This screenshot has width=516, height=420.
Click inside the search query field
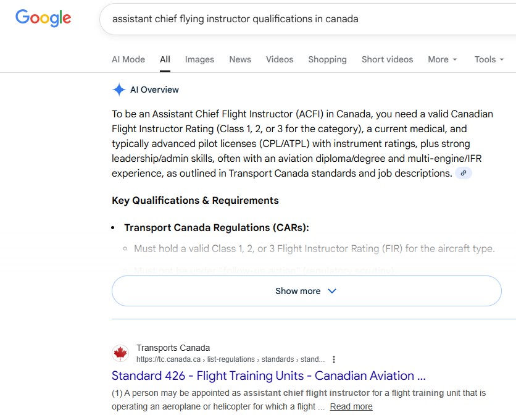click(296, 19)
